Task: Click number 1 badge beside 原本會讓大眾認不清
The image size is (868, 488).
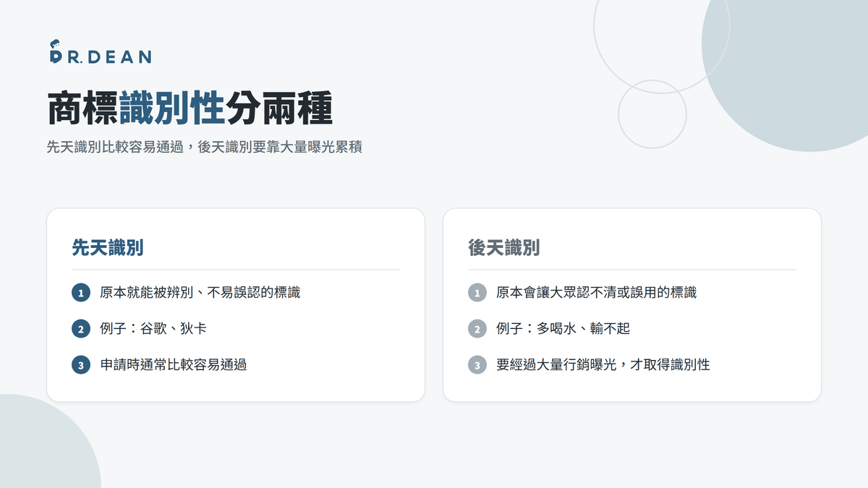Action: click(x=477, y=293)
